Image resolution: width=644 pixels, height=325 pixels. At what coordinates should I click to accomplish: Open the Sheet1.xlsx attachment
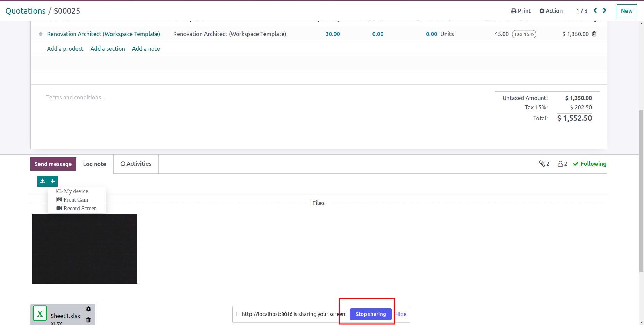65,316
